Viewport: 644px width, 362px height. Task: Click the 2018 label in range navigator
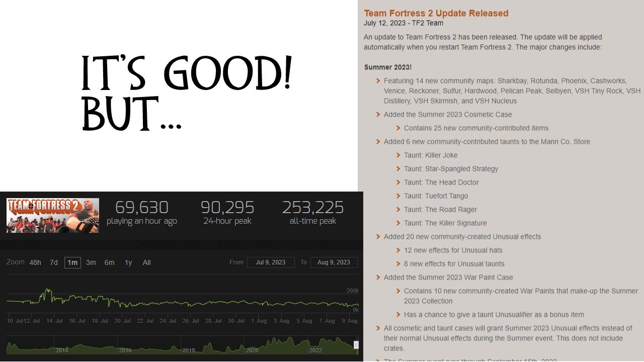(188, 350)
